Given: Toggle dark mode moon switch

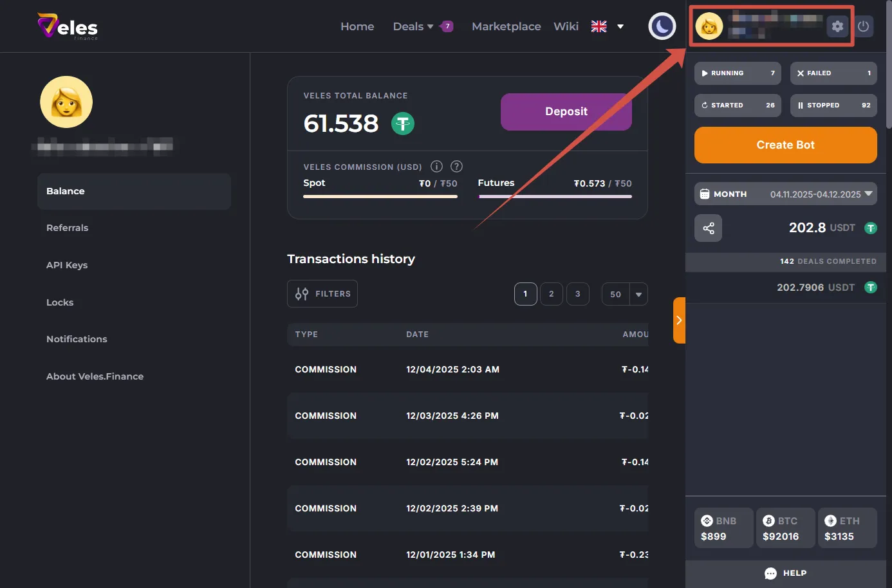Looking at the screenshot, I should click(662, 26).
